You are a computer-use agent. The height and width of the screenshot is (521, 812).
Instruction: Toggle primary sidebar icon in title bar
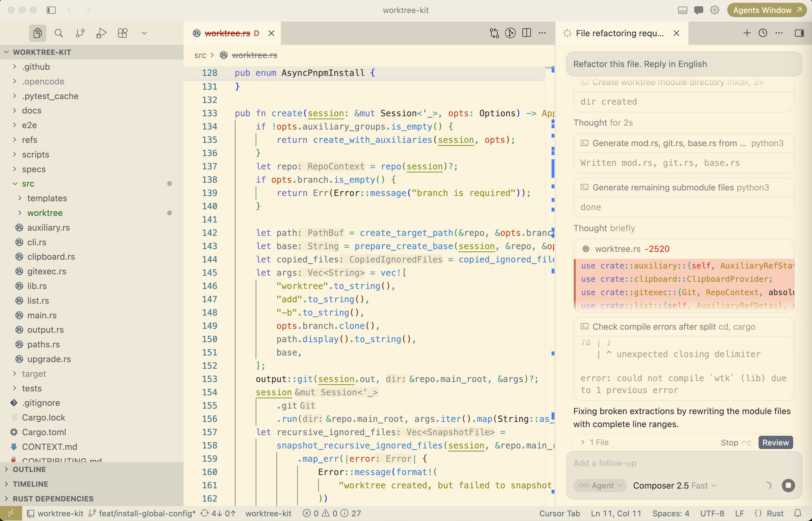pyautogui.click(x=51, y=10)
